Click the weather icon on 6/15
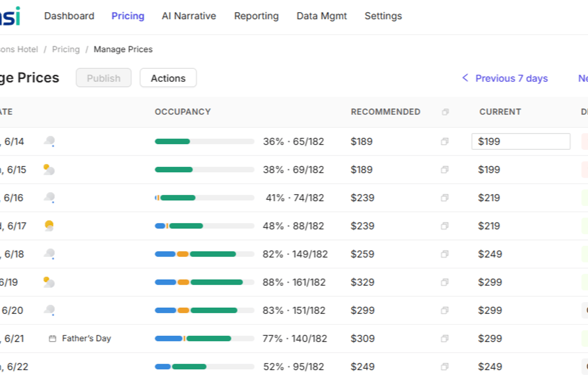This screenshot has width=588, height=379. tap(49, 170)
